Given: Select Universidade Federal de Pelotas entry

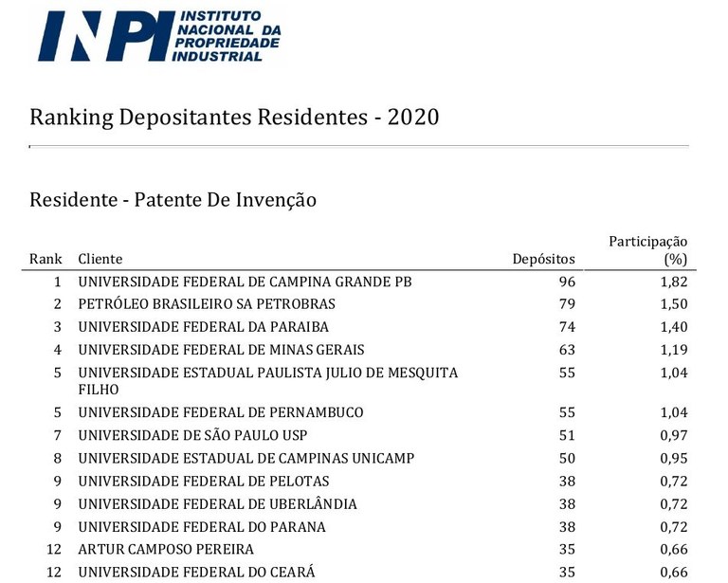Looking at the screenshot, I should tap(204, 481).
